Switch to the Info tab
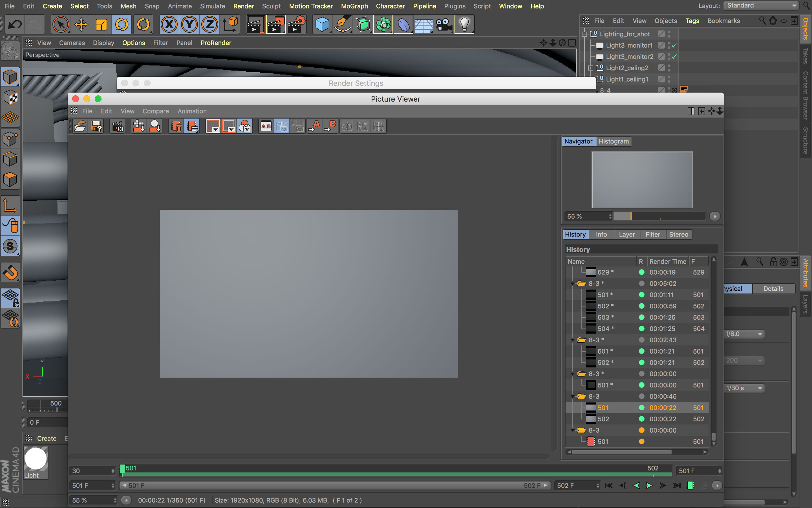 601,235
